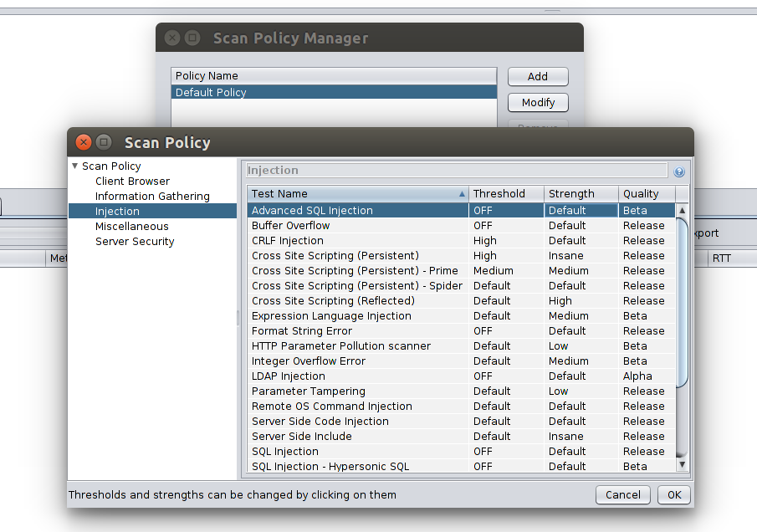Change threshold for CRLF Injection
This screenshot has width=757, height=532.
506,240
